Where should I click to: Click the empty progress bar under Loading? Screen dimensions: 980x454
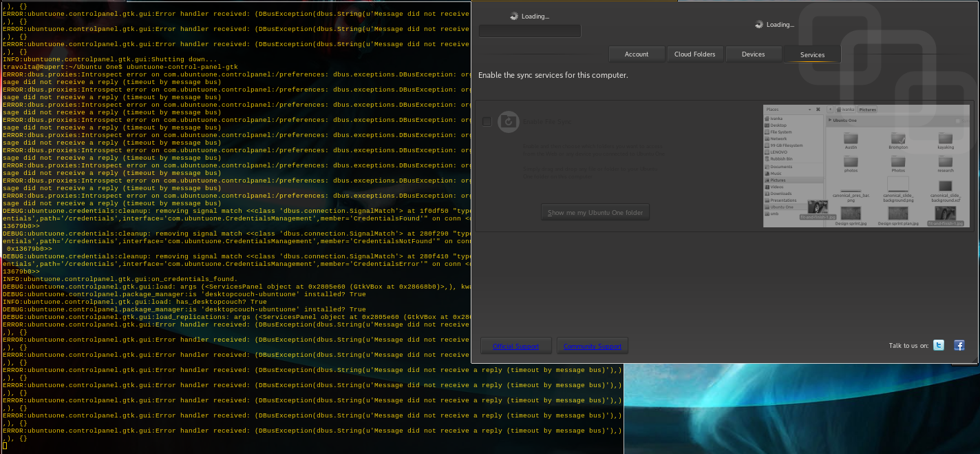coord(530,31)
